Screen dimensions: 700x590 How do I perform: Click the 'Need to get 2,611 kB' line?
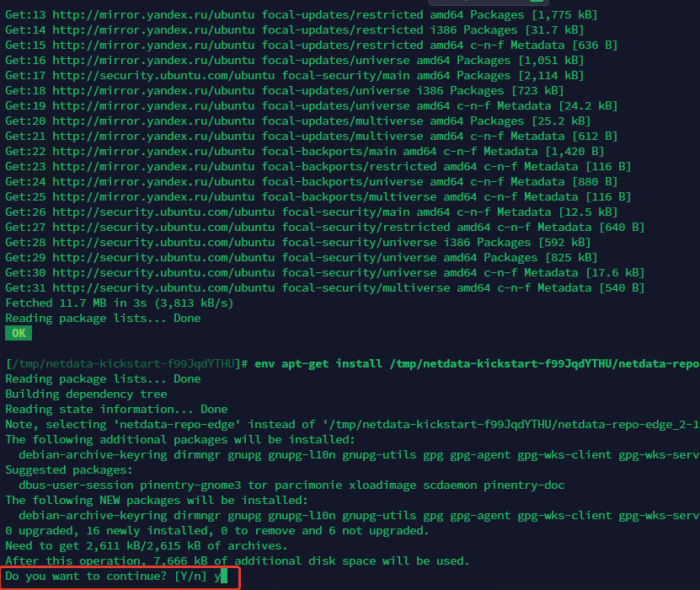(x=147, y=546)
